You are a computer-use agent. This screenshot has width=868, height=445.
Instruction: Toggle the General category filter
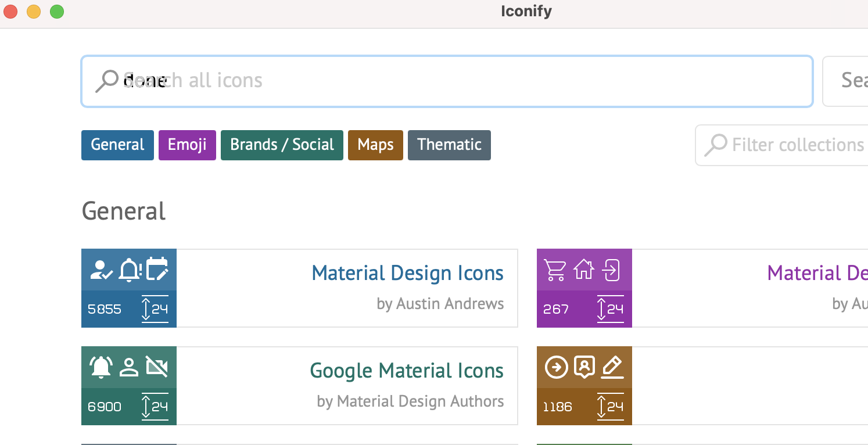click(x=117, y=145)
